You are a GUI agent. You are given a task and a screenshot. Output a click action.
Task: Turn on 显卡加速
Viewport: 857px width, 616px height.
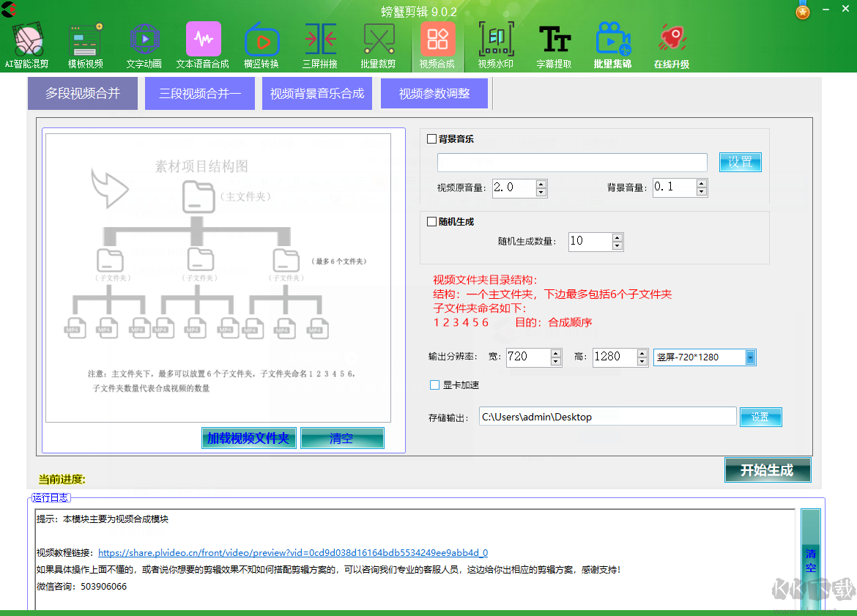click(x=432, y=385)
